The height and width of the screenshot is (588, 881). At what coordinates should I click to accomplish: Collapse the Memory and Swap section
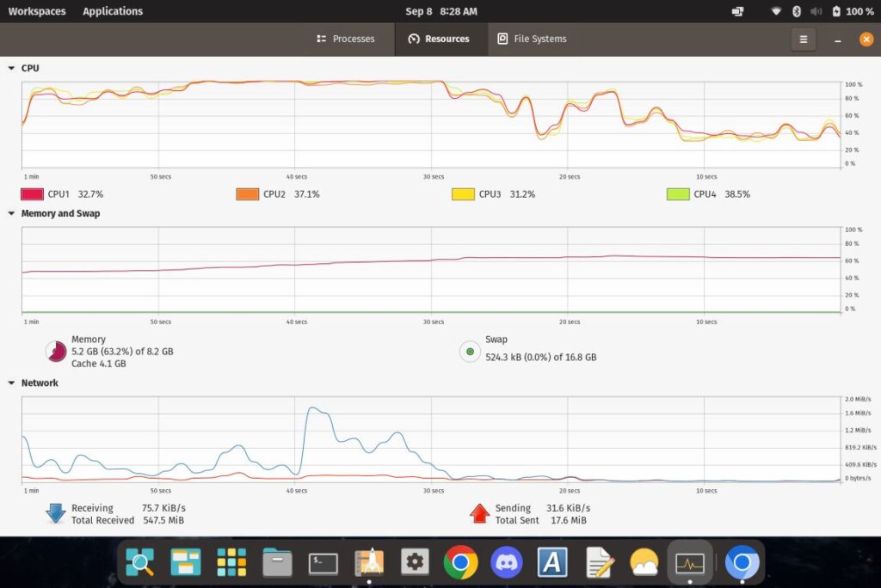click(x=11, y=213)
